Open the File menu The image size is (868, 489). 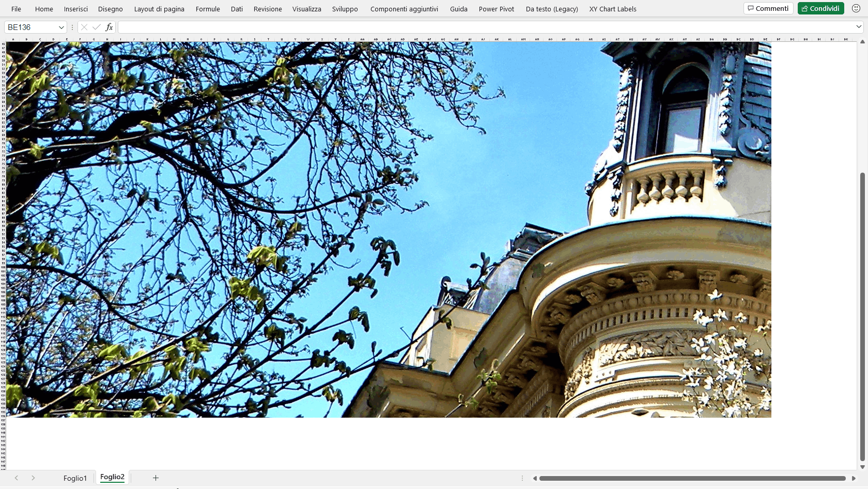pos(16,9)
